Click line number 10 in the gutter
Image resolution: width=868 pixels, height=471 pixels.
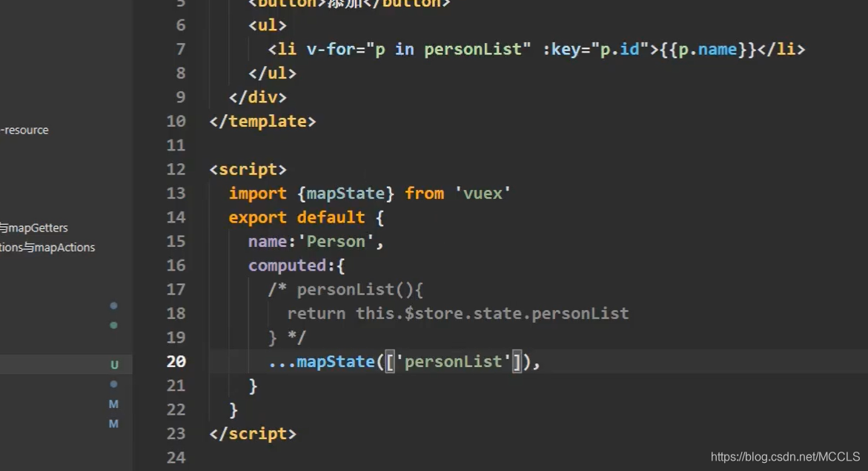[x=176, y=122]
